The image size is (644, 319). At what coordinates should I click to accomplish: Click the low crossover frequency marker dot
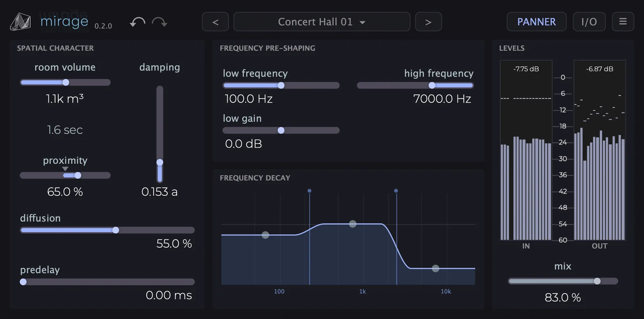point(309,191)
